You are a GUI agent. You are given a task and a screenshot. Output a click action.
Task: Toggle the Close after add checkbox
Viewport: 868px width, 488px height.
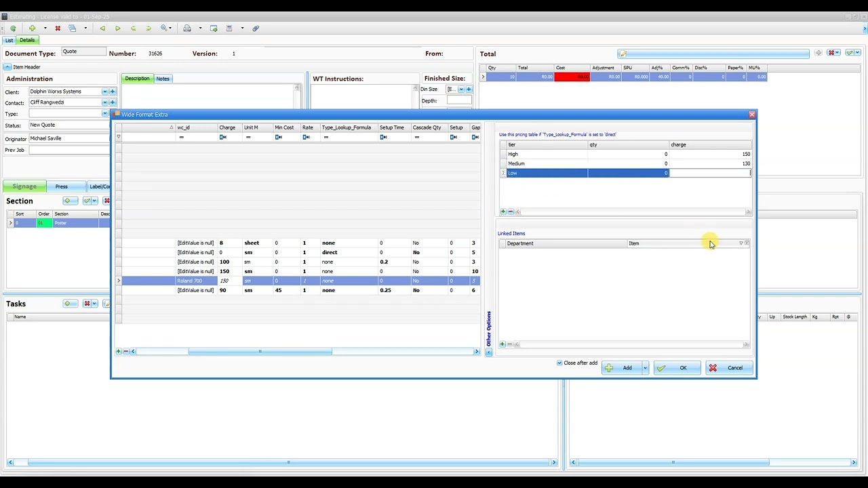(559, 363)
